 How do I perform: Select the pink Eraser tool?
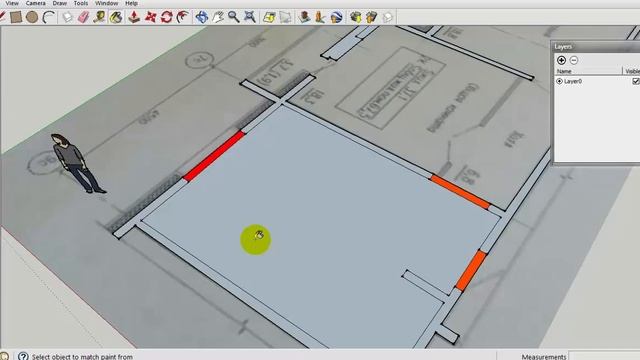[x=83, y=17]
